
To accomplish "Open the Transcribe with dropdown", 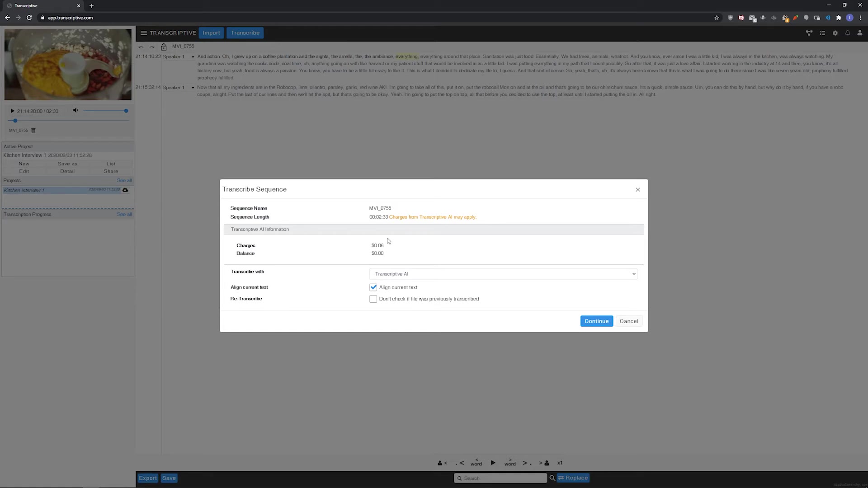I will (503, 274).
